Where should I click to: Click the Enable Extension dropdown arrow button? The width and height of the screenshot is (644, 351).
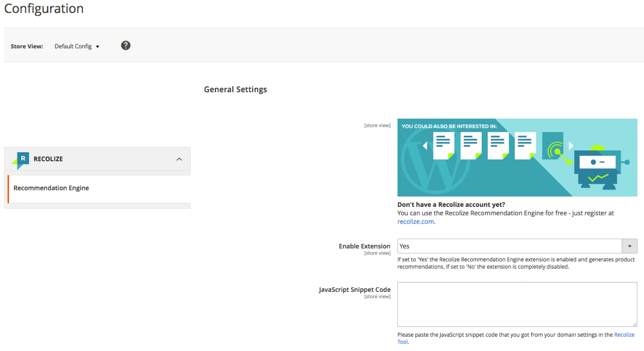630,246
